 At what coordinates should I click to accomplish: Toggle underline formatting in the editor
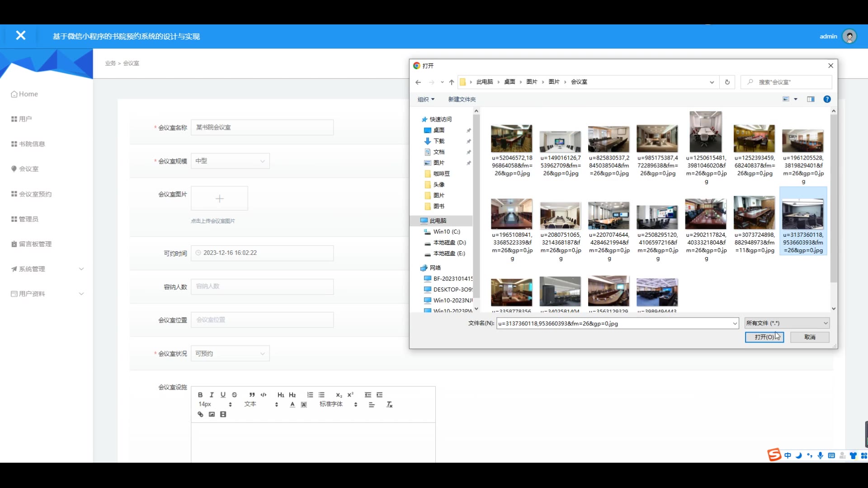[223, 394]
